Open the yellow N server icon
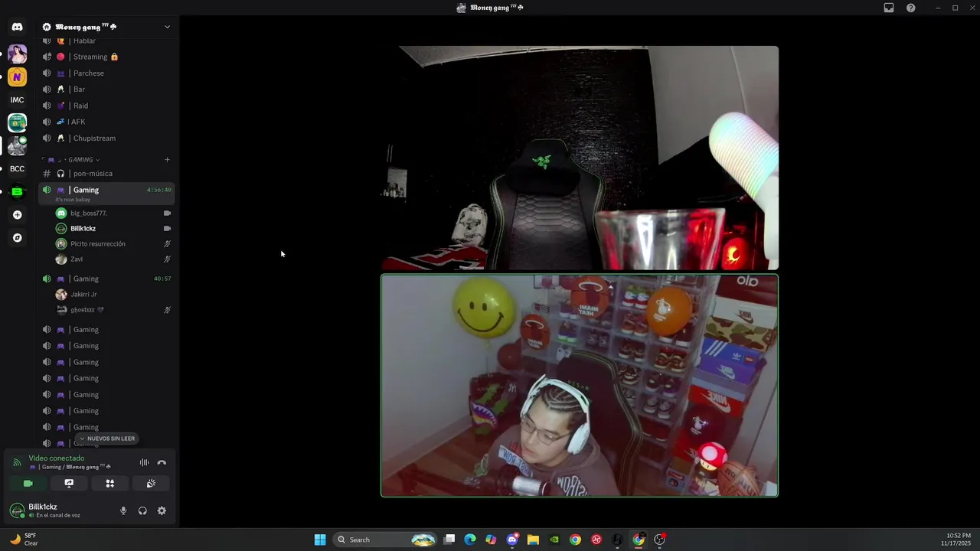This screenshot has width=980, height=551. tap(17, 77)
